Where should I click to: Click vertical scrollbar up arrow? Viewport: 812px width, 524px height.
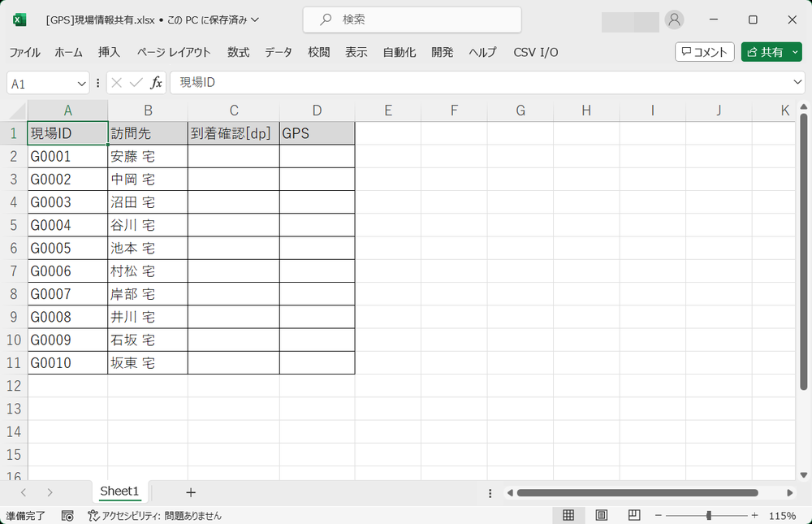click(804, 106)
